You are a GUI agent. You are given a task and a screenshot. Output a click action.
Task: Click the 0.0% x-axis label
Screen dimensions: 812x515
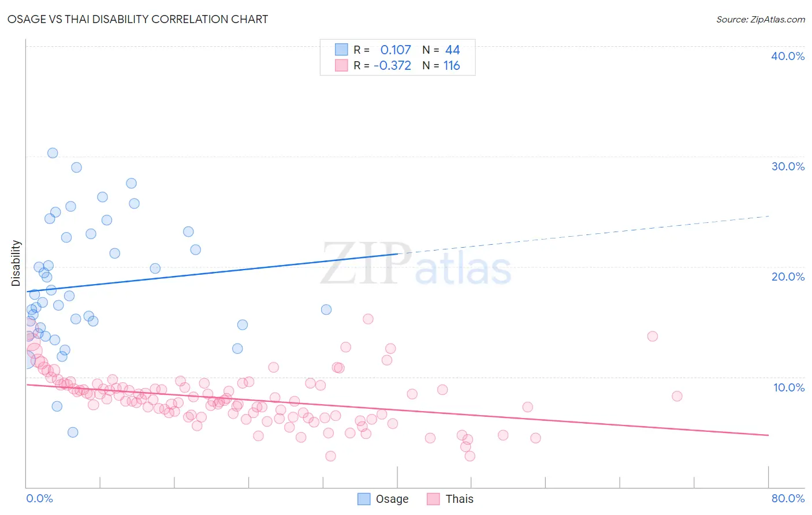tap(39, 498)
